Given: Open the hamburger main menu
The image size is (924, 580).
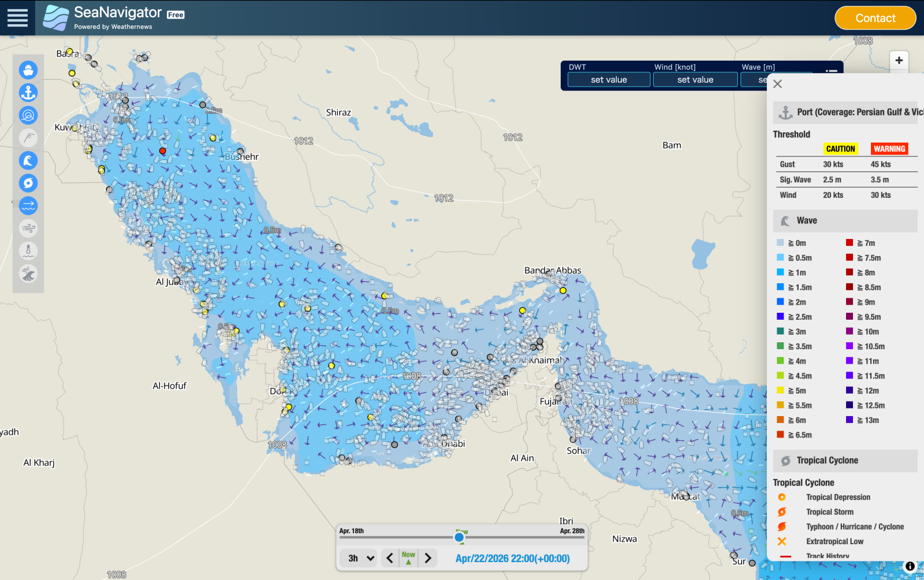Looking at the screenshot, I should pyautogui.click(x=17, y=18).
